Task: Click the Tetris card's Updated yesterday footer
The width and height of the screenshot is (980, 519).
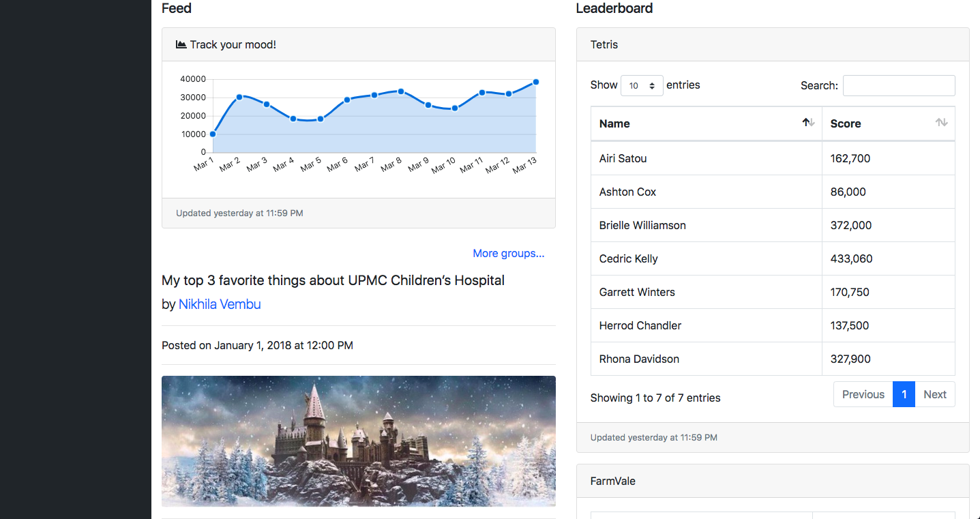Action: (773, 437)
